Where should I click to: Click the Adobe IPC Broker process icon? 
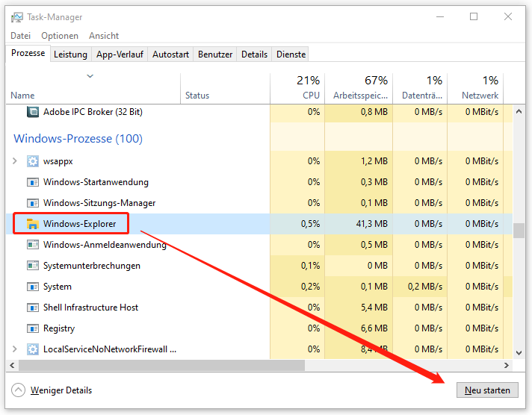pos(33,112)
